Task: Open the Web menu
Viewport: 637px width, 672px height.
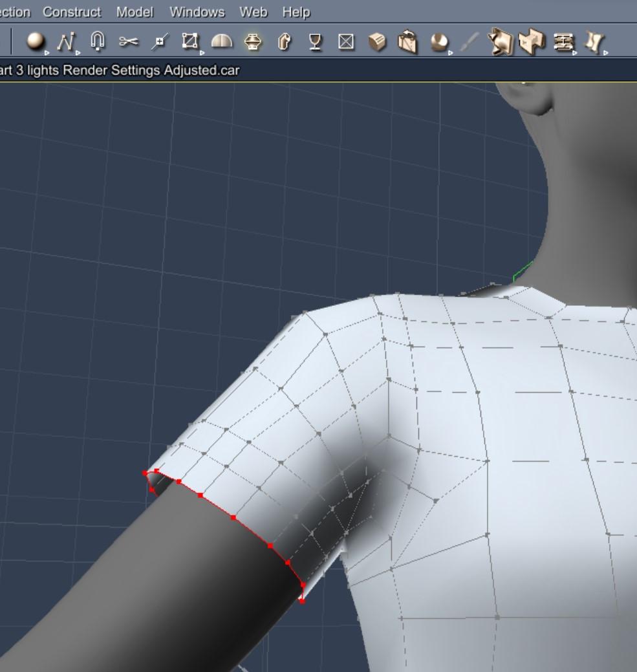Action: 253,12
